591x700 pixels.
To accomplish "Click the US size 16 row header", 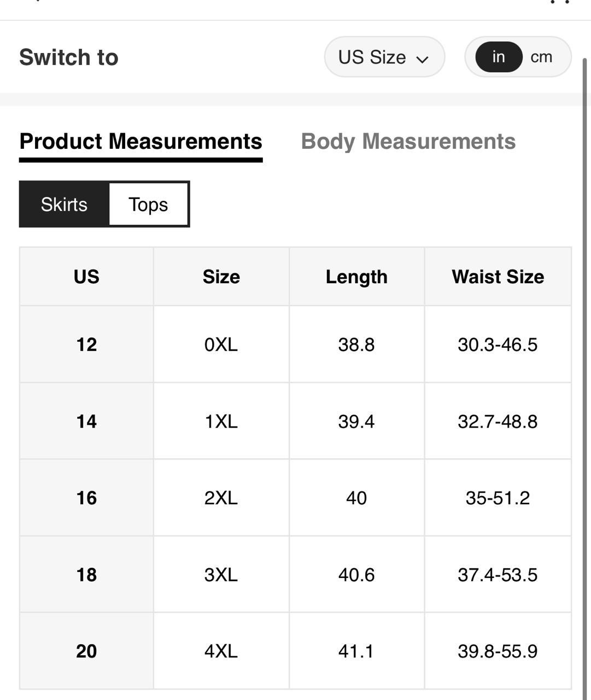I will pos(86,498).
